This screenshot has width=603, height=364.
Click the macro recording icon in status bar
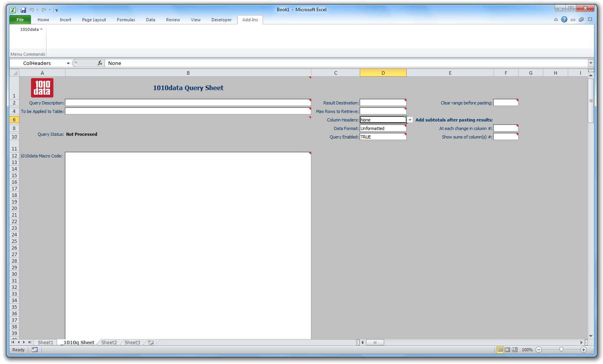[35, 350]
